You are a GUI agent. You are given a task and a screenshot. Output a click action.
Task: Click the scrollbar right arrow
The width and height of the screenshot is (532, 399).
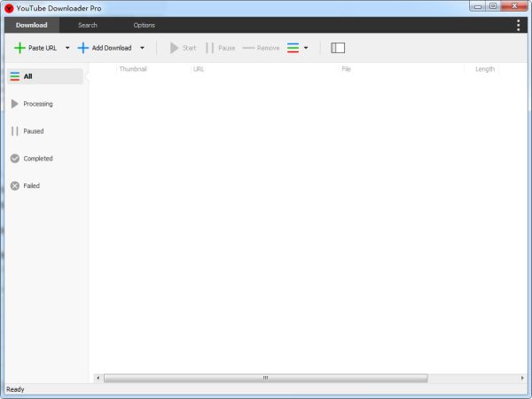tap(522, 378)
